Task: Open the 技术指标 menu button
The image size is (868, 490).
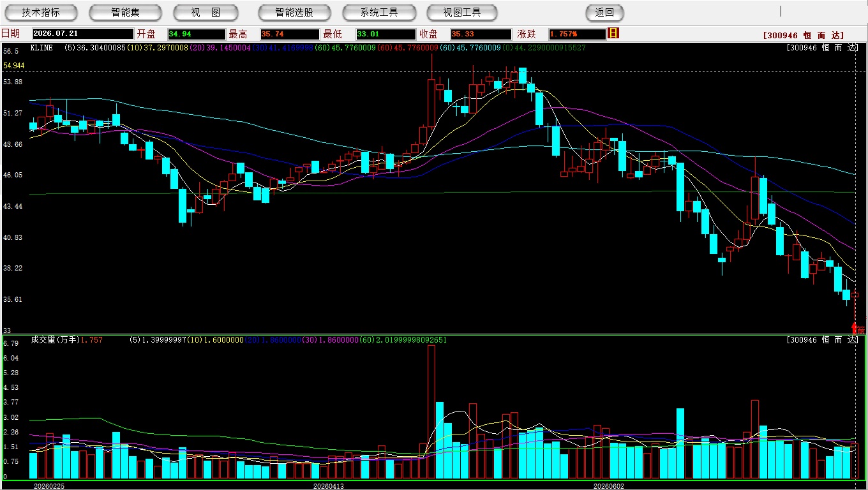Action: 41,12
